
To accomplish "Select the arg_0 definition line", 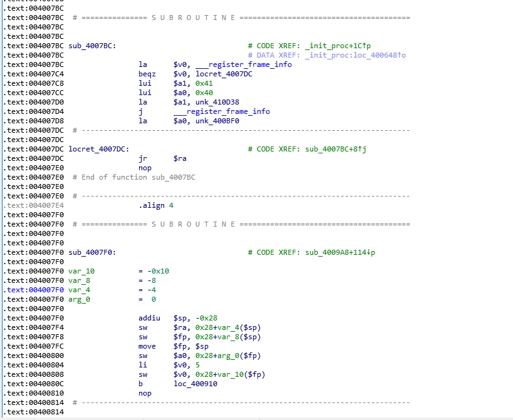I will click(x=80, y=299).
